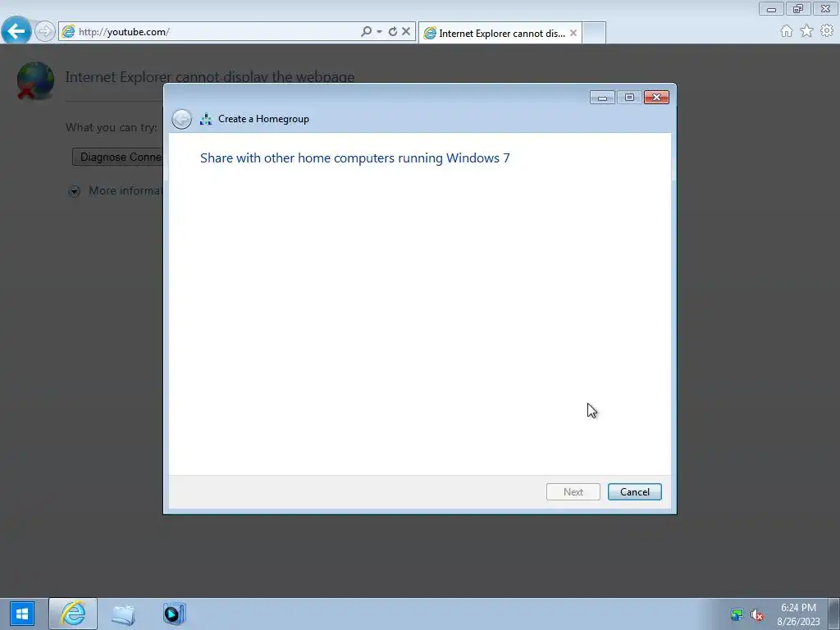Refresh the page with the reload icon
Screen dimensions: 840x630
393,32
